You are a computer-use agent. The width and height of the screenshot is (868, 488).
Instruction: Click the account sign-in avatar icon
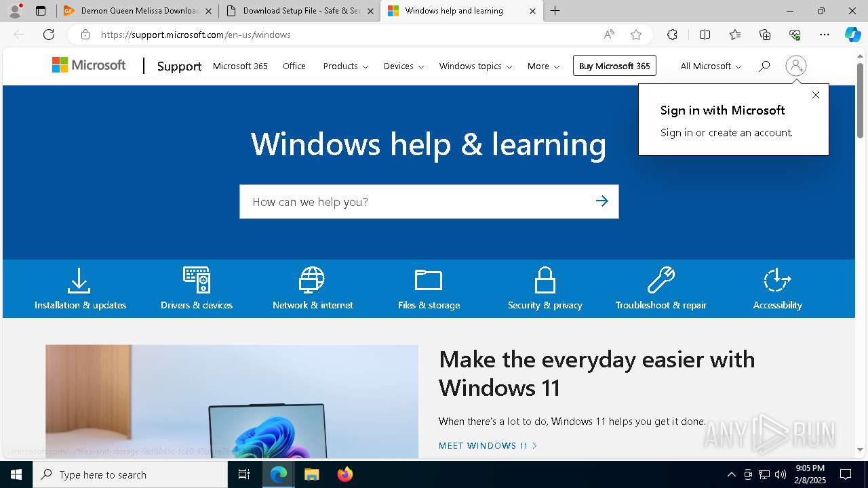(x=796, y=66)
